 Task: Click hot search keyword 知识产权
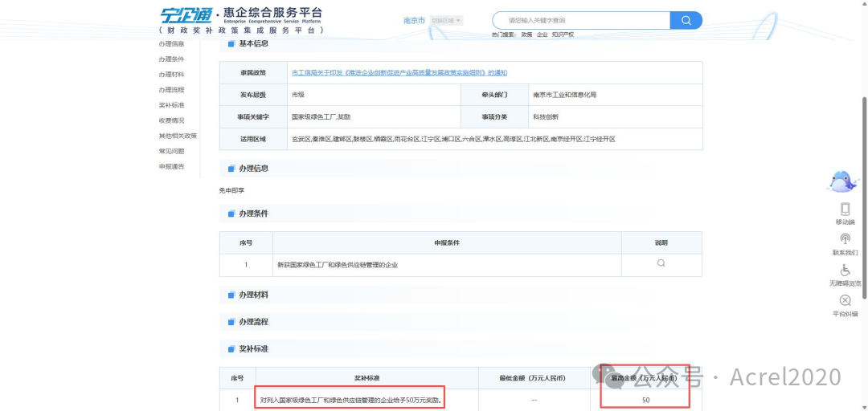tap(563, 35)
